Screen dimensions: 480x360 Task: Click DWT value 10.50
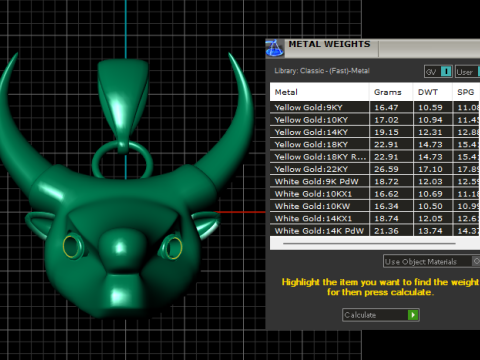point(430,206)
